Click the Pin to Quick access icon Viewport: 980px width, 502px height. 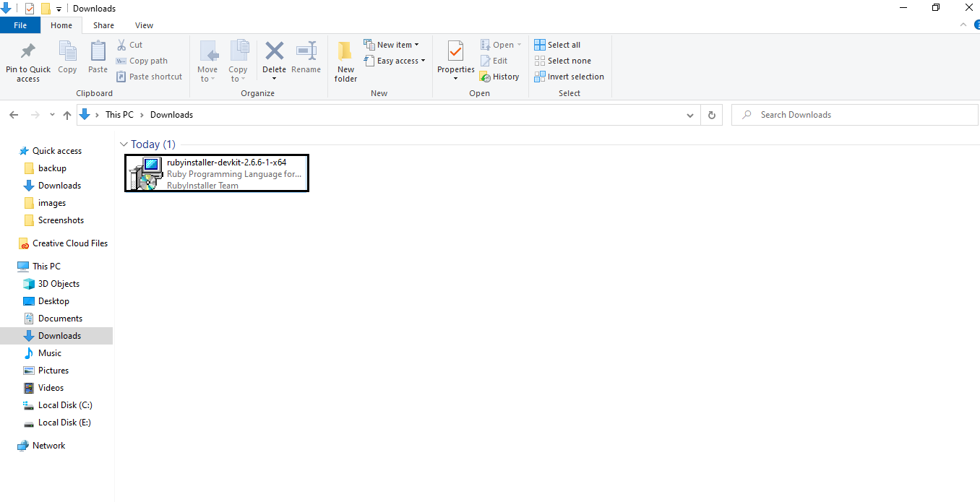[28, 52]
